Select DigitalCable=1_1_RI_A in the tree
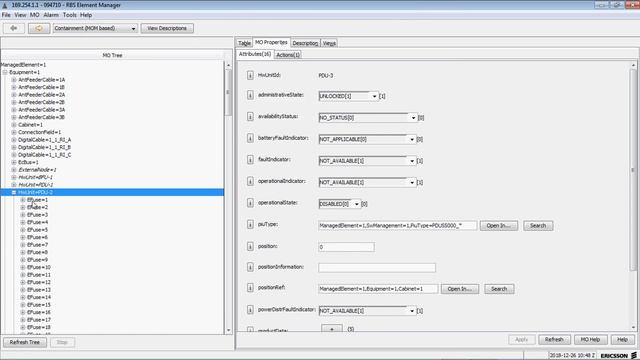 [44, 140]
